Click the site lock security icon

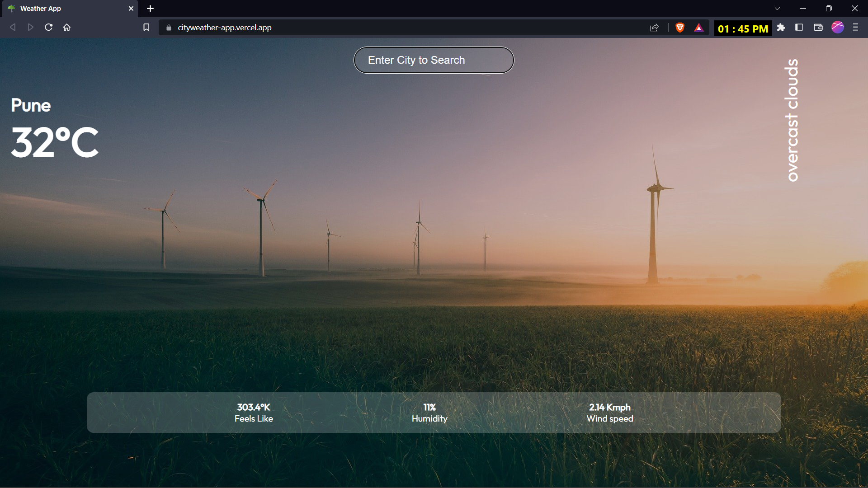point(169,28)
